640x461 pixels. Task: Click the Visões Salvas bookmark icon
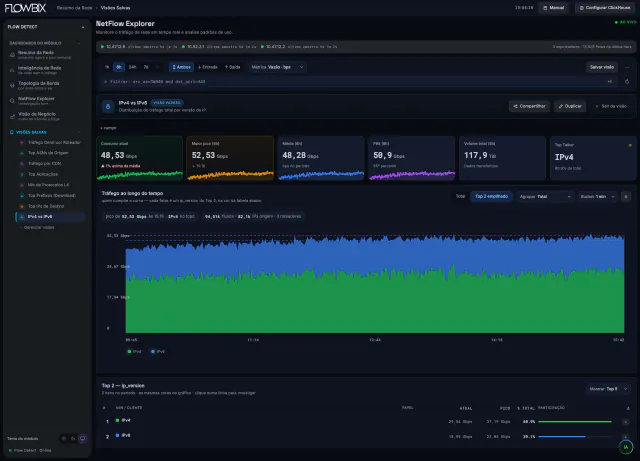pos(11,132)
